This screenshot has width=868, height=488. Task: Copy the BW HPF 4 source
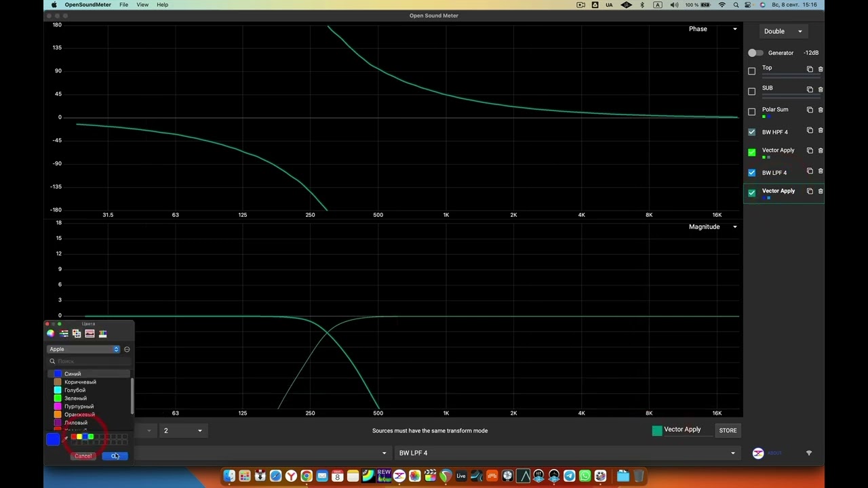[810, 130]
